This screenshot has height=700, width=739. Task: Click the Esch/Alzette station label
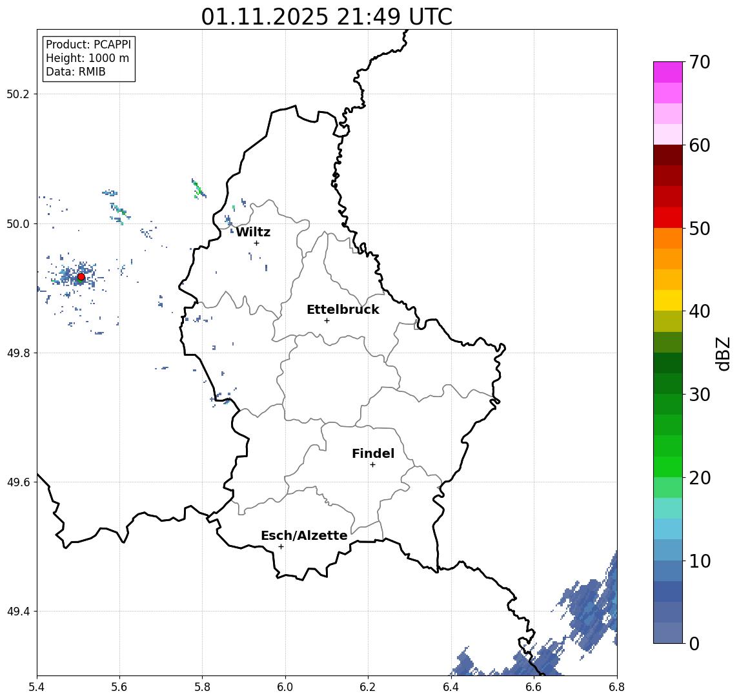pos(304,535)
